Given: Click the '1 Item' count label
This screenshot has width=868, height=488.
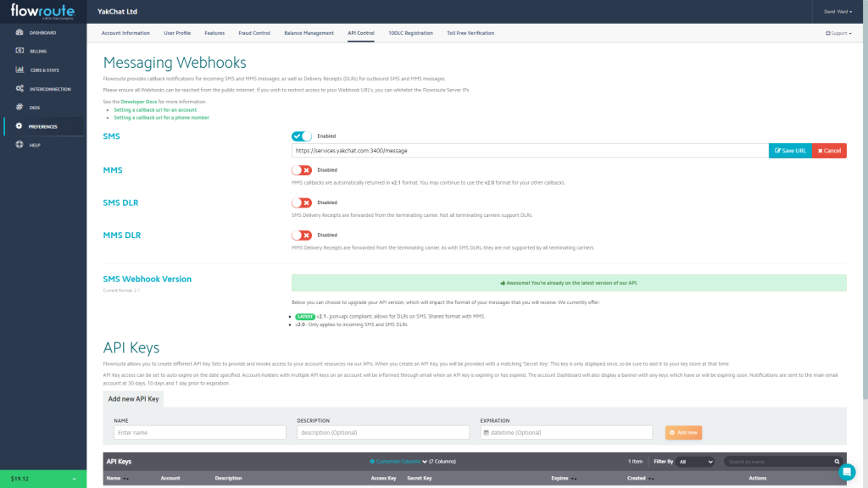Looking at the screenshot, I should point(635,462).
